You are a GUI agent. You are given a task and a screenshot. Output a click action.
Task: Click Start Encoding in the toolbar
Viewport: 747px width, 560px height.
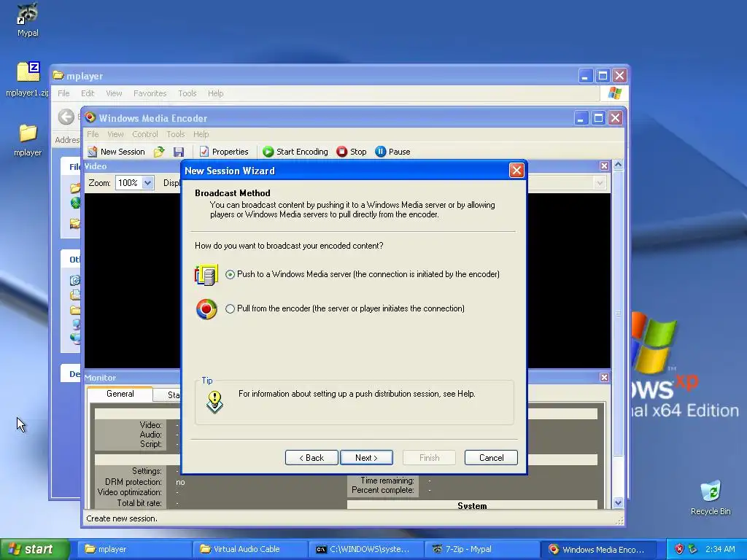295,152
